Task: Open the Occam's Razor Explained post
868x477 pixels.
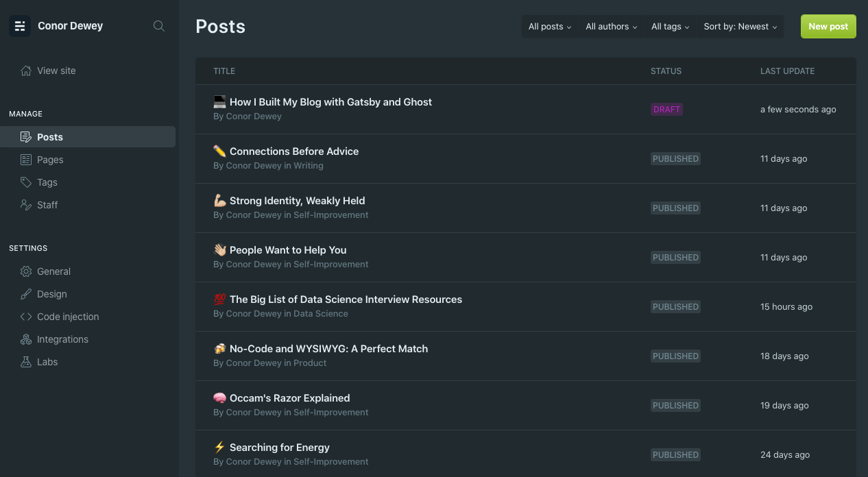Action: [x=289, y=398]
